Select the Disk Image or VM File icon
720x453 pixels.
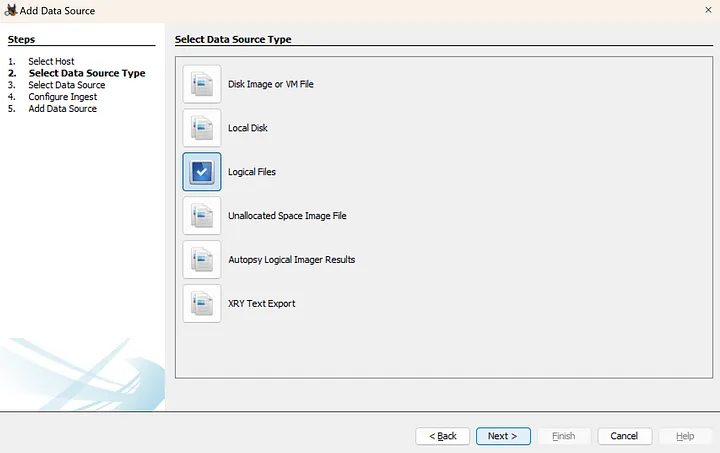click(202, 84)
